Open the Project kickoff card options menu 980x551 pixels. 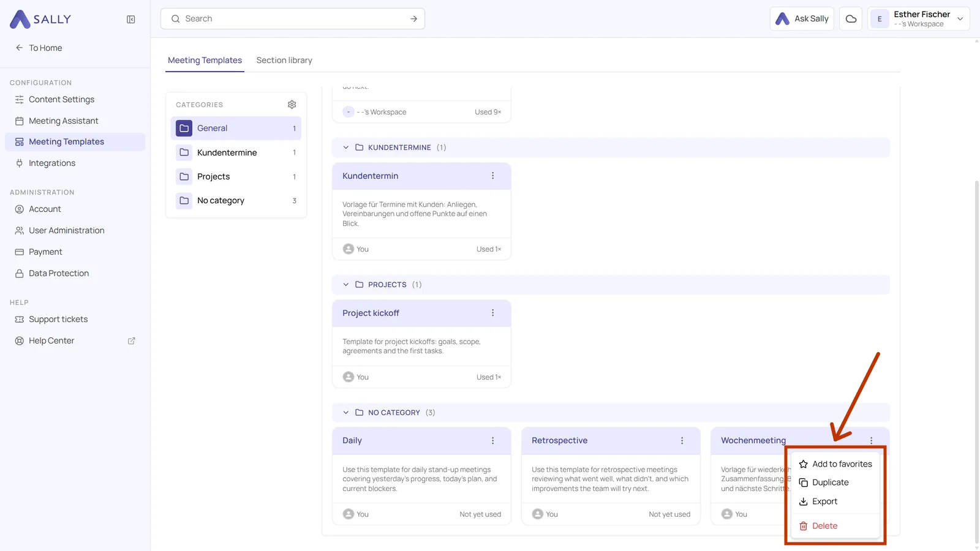coord(492,313)
